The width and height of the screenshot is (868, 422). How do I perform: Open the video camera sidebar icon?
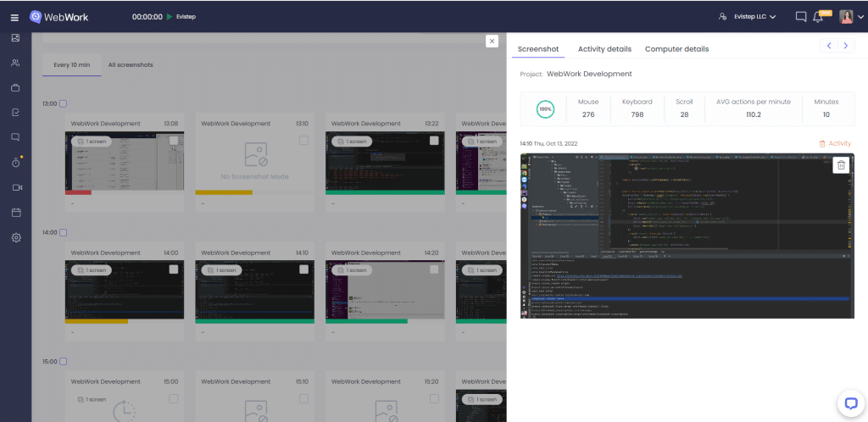coord(17,187)
